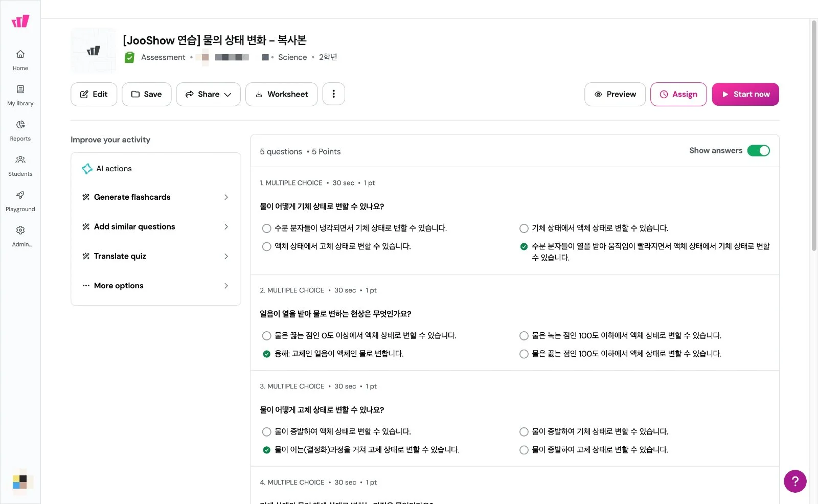Image resolution: width=818 pixels, height=504 pixels.
Task: Click the AI actions sparkle icon
Action: coord(87,169)
